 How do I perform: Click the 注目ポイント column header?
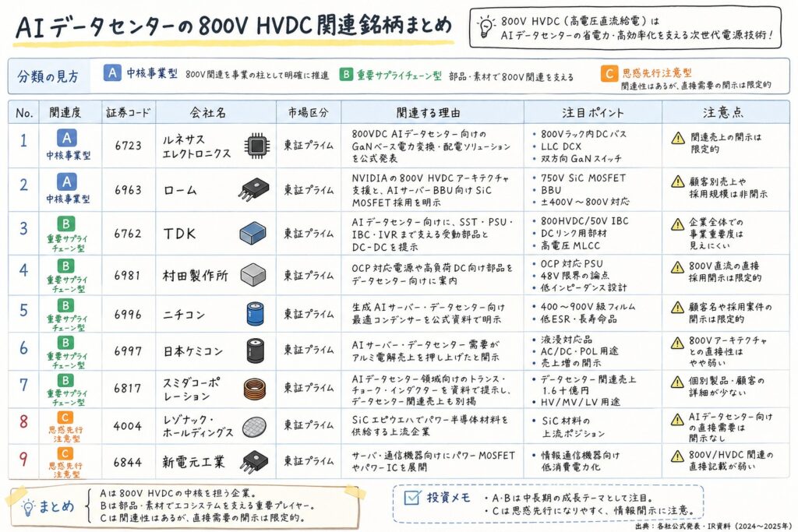(x=592, y=112)
